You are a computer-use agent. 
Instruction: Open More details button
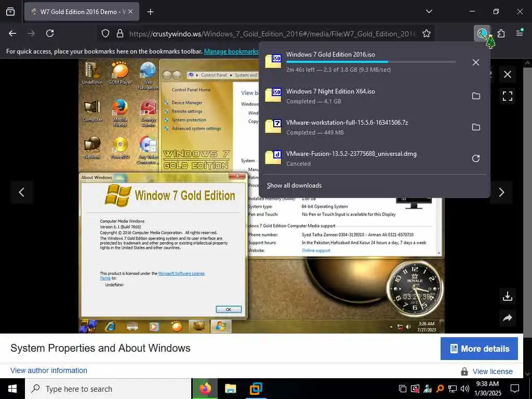(x=479, y=349)
